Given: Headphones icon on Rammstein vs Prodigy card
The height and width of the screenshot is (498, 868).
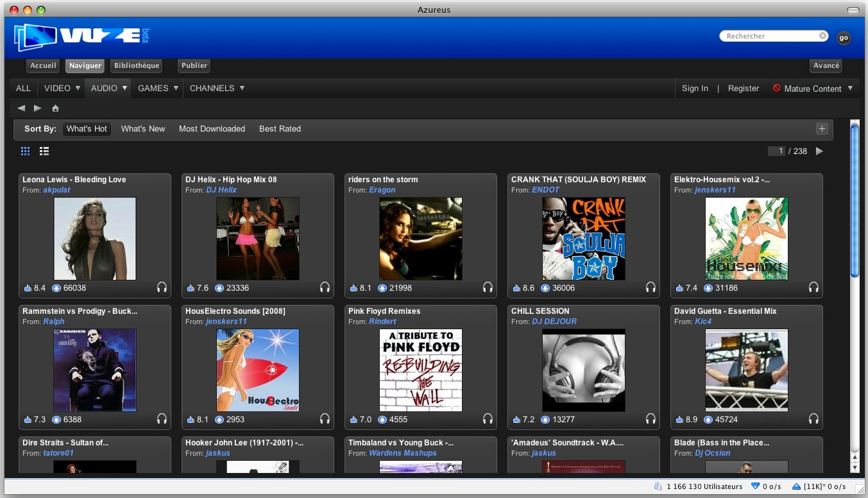Looking at the screenshot, I should pos(162,419).
